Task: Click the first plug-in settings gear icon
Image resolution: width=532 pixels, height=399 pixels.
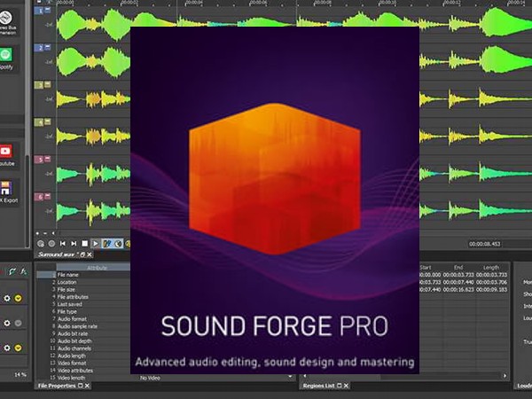Action: 7,298
